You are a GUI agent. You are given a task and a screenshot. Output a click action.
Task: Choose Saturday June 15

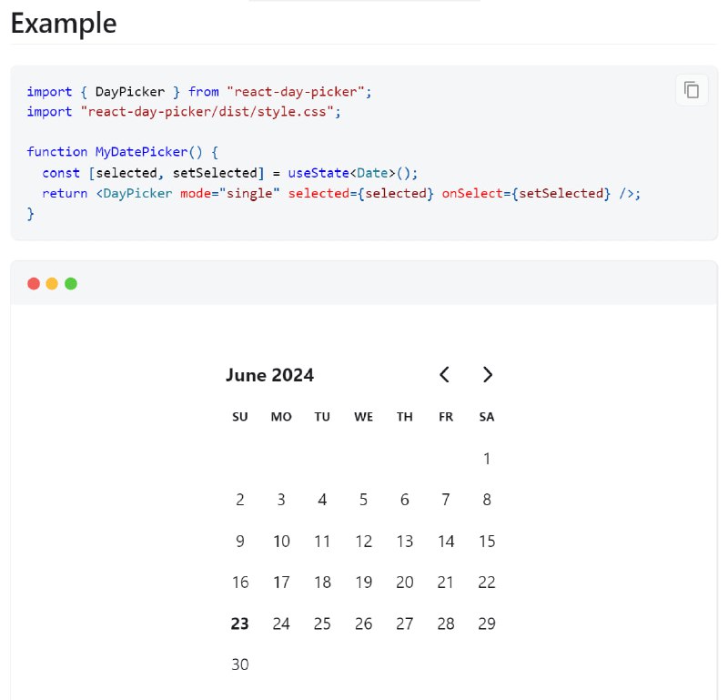tap(487, 541)
